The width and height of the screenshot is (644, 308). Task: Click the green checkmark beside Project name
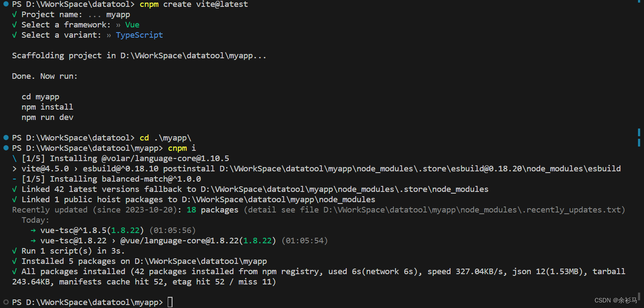[15, 14]
